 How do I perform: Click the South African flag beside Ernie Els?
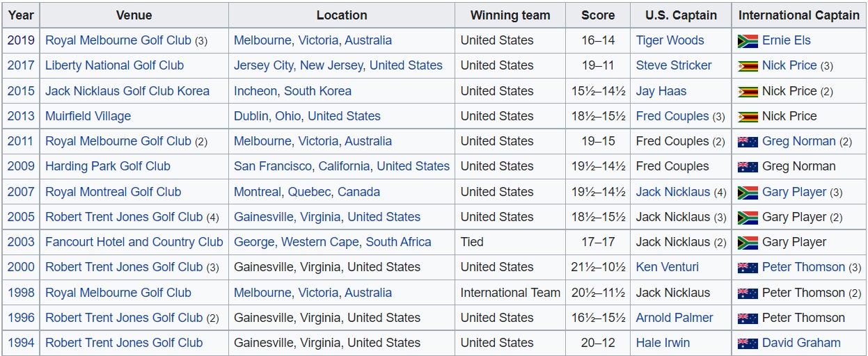pyautogui.click(x=747, y=41)
